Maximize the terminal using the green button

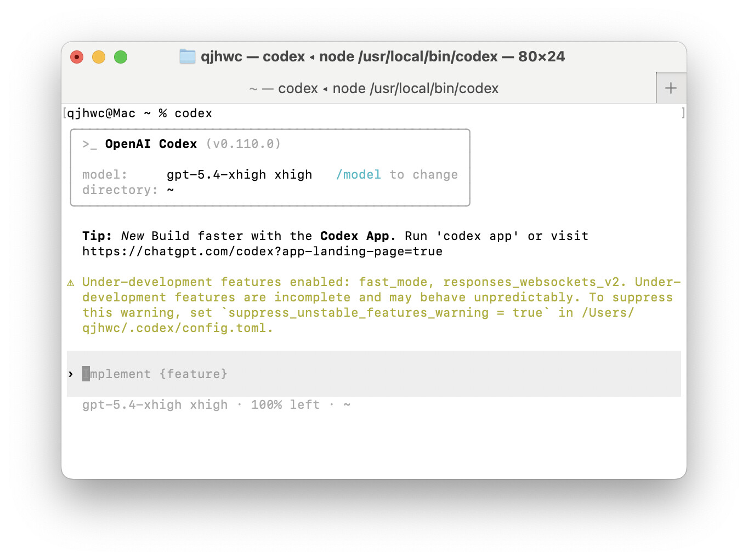(121, 57)
